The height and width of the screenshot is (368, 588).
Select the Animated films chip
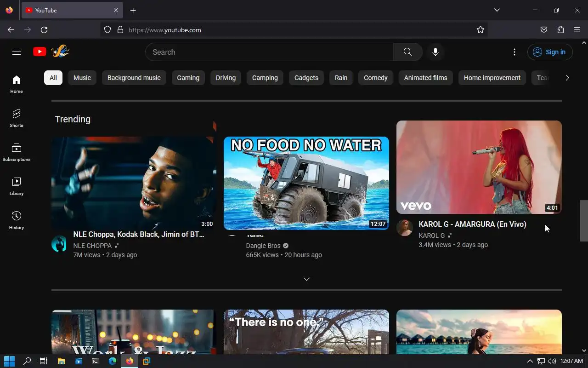coord(426,78)
